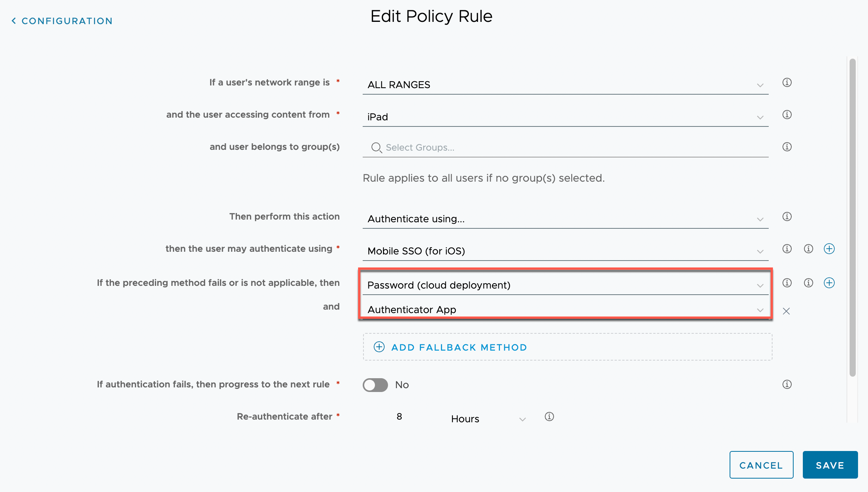The image size is (868, 492).
Task: Save the edited policy rule
Action: (x=830, y=465)
